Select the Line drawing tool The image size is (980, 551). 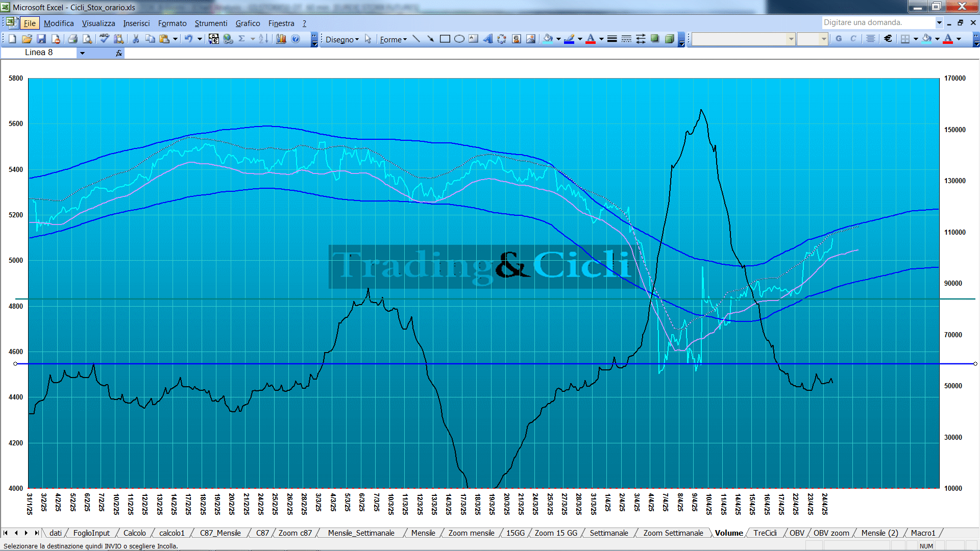416,39
